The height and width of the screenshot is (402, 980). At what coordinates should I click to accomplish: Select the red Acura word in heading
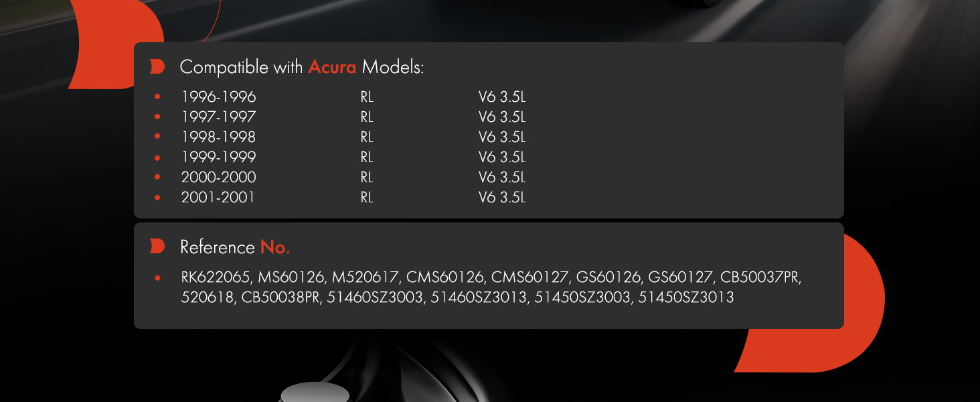332,68
